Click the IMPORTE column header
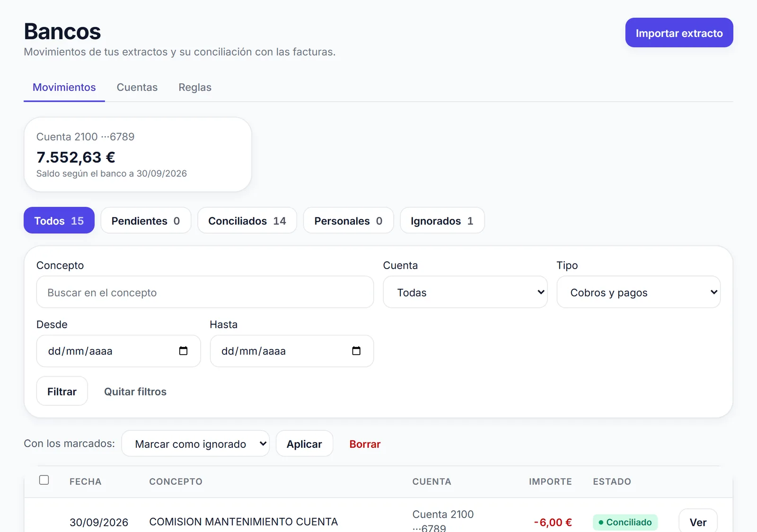The image size is (757, 532). tap(550, 481)
